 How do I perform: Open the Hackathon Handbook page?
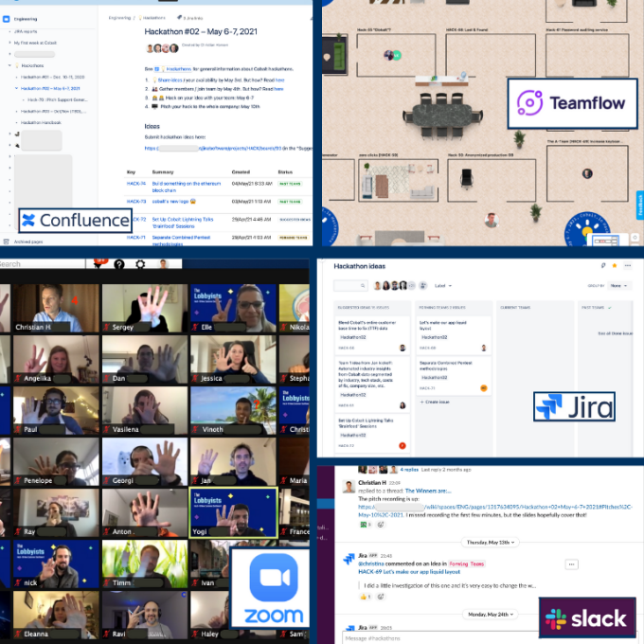click(x=41, y=122)
